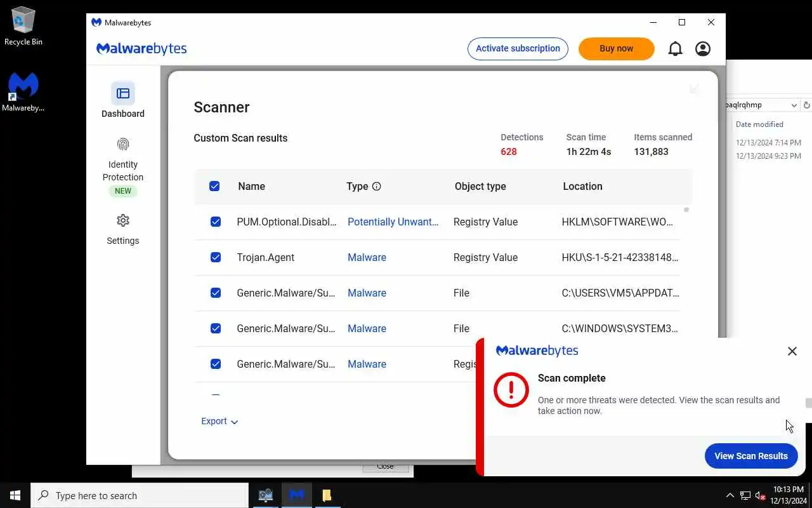Viewport: 812px width, 508px height.
Task: Close the Scan complete notification
Action: click(x=792, y=351)
